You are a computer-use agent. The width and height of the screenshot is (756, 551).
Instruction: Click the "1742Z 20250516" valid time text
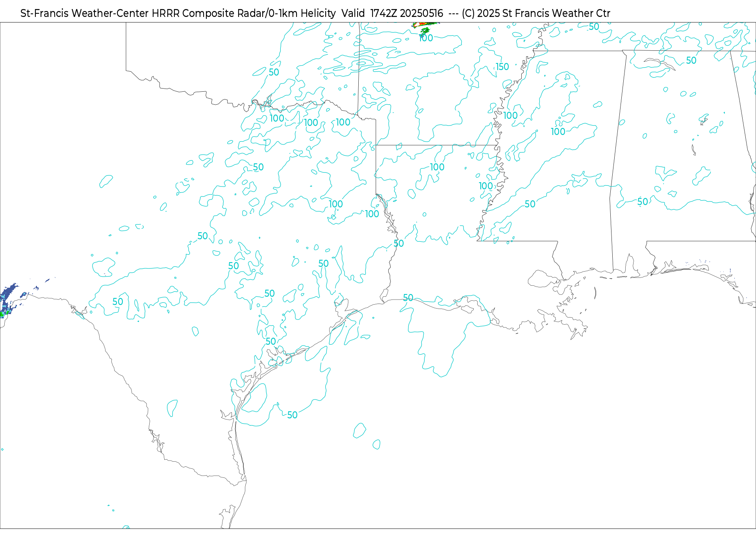407,13
